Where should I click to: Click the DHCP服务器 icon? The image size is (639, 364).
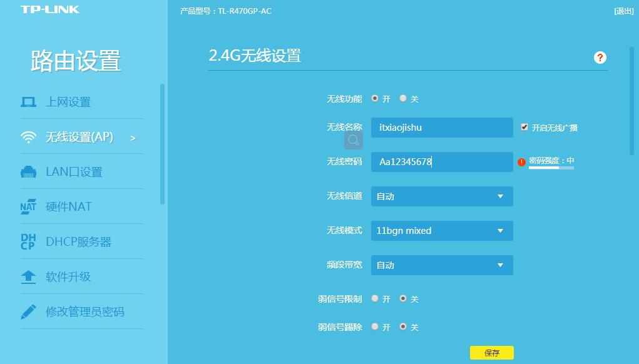point(28,241)
